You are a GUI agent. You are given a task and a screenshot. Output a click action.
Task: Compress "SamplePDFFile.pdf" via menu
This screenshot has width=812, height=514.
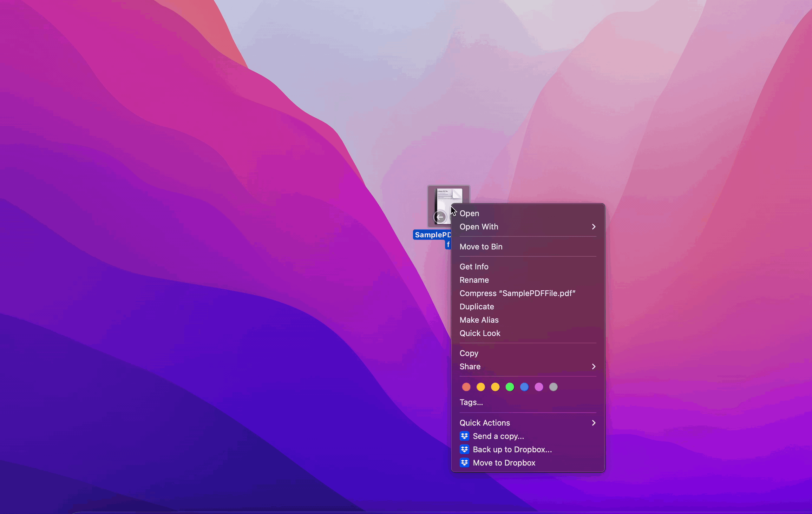[x=517, y=293]
